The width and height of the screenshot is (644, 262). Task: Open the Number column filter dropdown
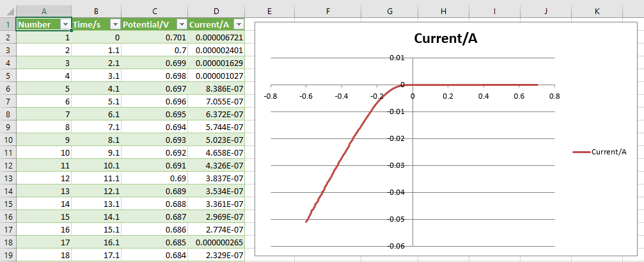[65, 25]
